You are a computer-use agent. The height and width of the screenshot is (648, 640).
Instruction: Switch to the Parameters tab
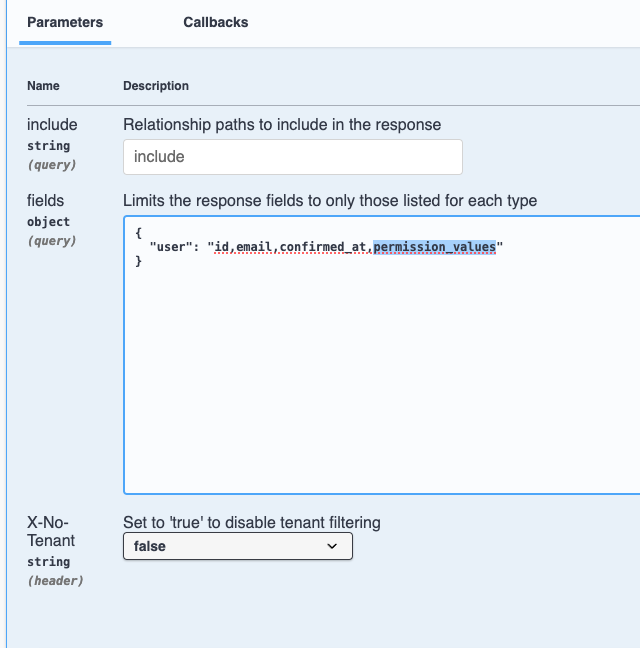click(x=65, y=22)
